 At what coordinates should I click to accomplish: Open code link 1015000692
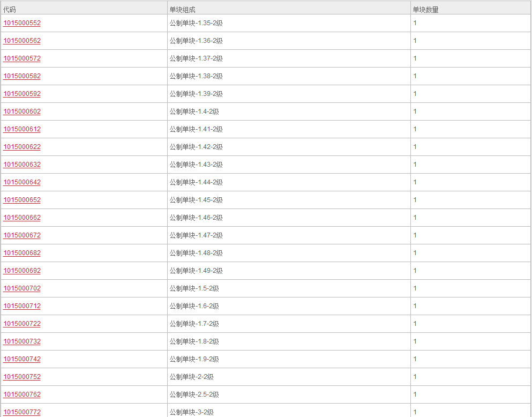pos(22,271)
